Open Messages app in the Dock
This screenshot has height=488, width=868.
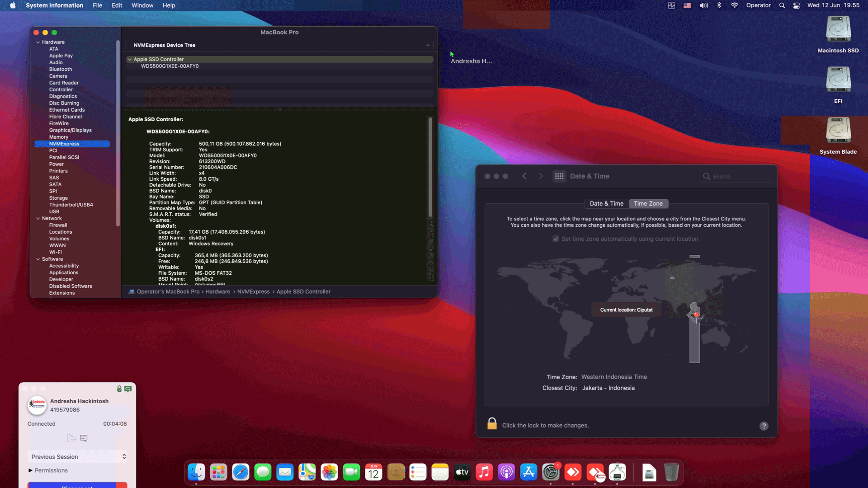tap(263, 473)
